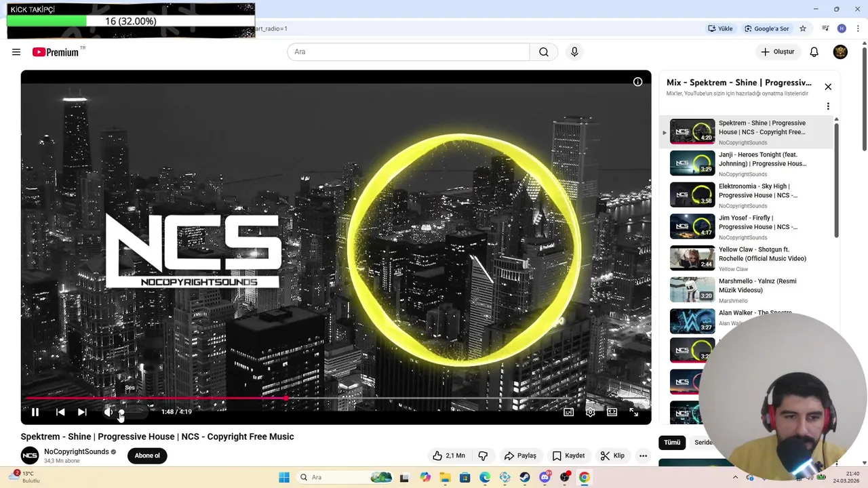Click the Yükle install app button
The width and height of the screenshot is (868, 488).
click(x=720, y=28)
